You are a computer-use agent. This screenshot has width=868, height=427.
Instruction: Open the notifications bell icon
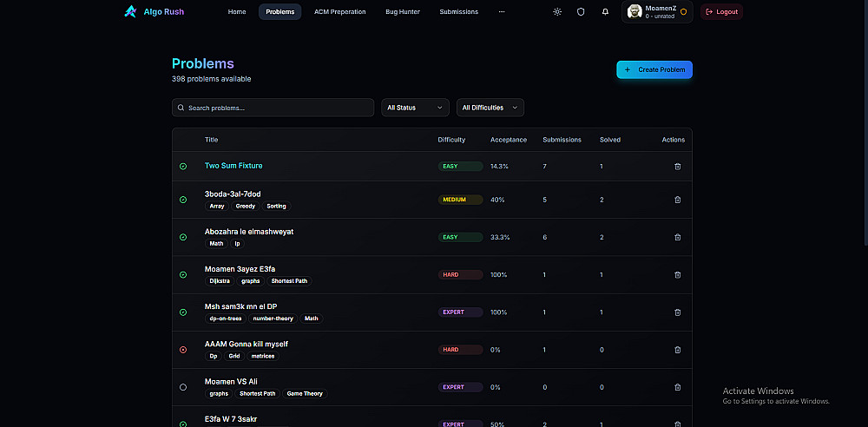(605, 11)
